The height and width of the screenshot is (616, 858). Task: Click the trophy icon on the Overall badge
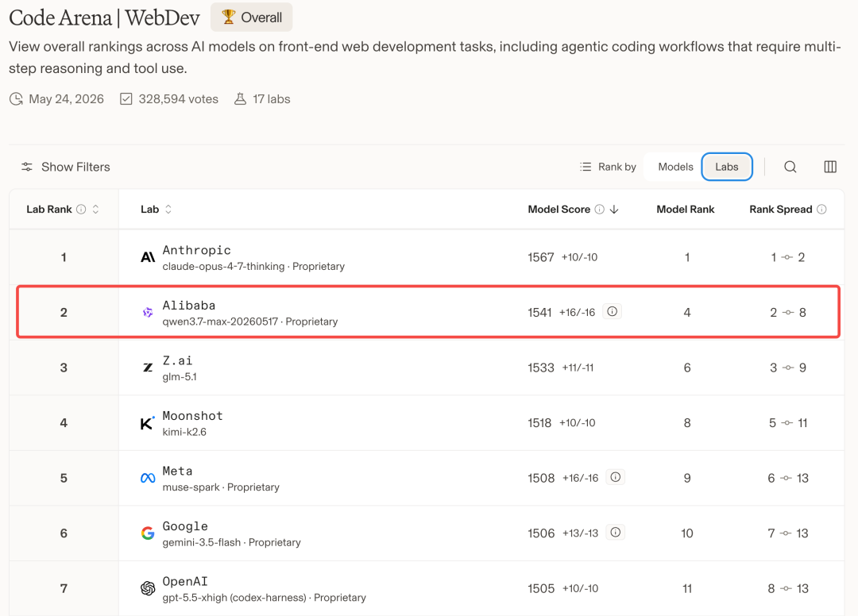[x=229, y=17]
